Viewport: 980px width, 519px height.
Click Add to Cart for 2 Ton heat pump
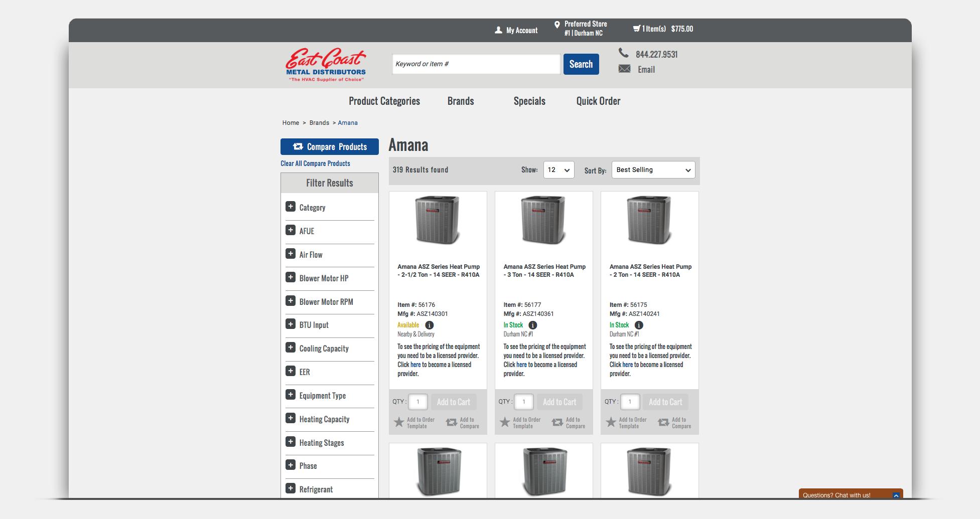(x=665, y=402)
